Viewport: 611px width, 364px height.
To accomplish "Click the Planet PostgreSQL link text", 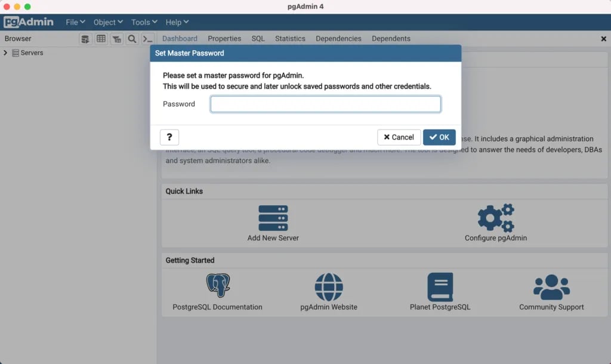I will (440, 307).
